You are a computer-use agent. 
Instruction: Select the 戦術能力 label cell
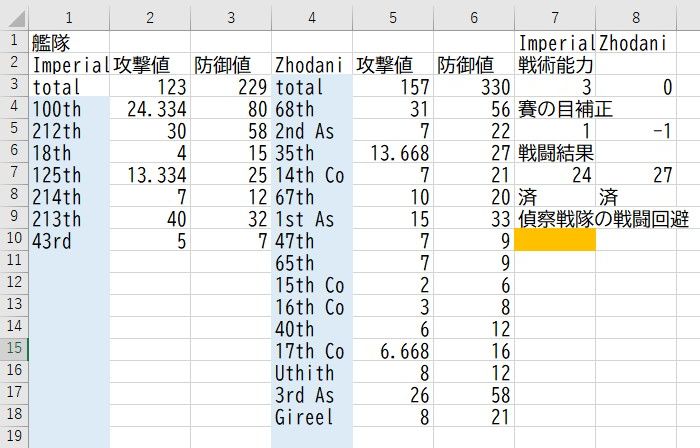[555, 64]
